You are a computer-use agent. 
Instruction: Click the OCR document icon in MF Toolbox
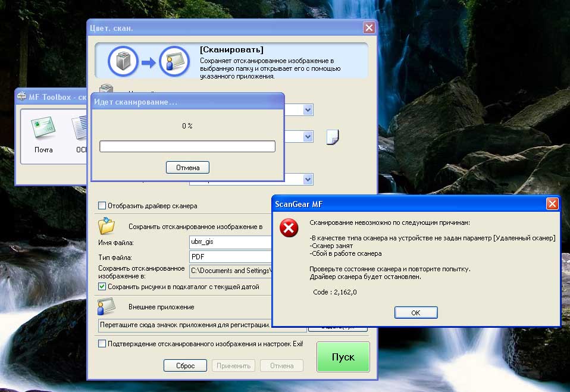pos(80,127)
